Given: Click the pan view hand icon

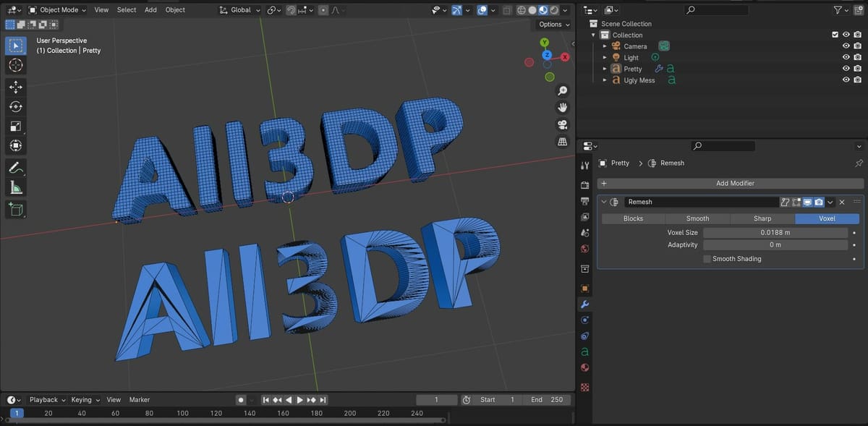Looking at the screenshot, I should click(563, 107).
